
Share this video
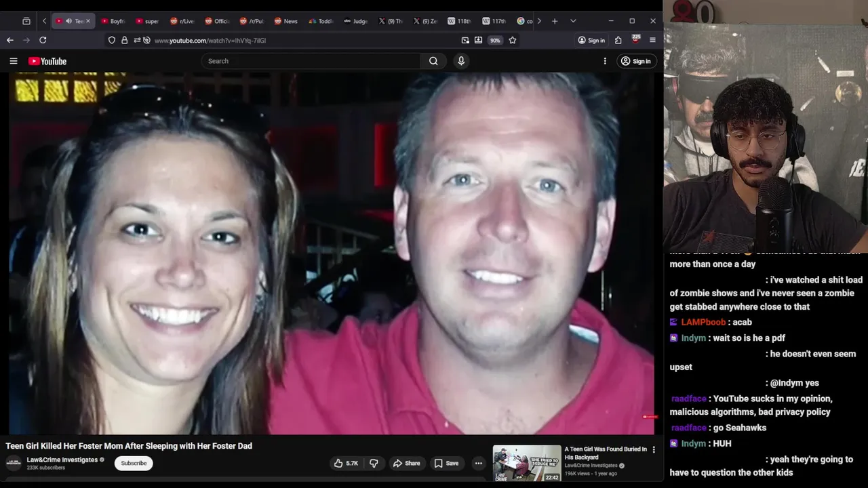point(407,464)
